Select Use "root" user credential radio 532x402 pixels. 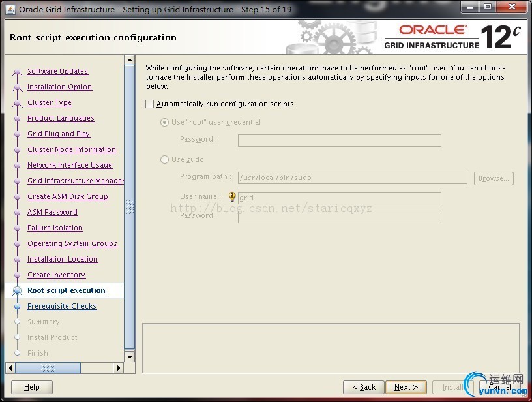164,122
